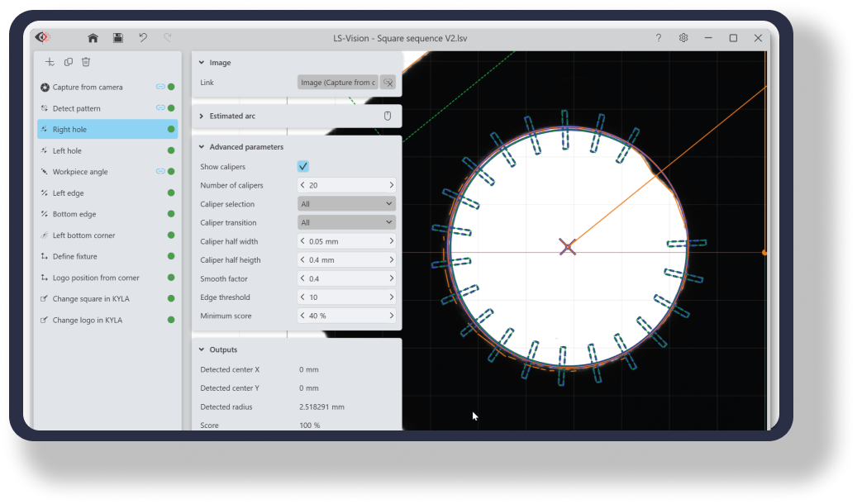The height and width of the screenshot is (504, 857).
Task: Delete the selected step with the trash icon
Action: (x=86, y=62)
